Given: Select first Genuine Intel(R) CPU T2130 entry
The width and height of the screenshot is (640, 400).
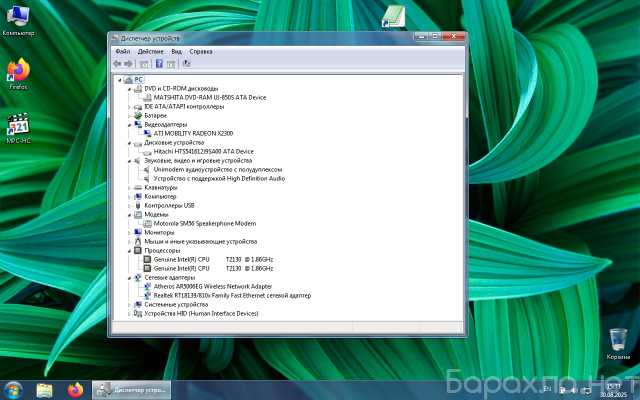Looking at the screenshot, I should click(x=213, y=260).
